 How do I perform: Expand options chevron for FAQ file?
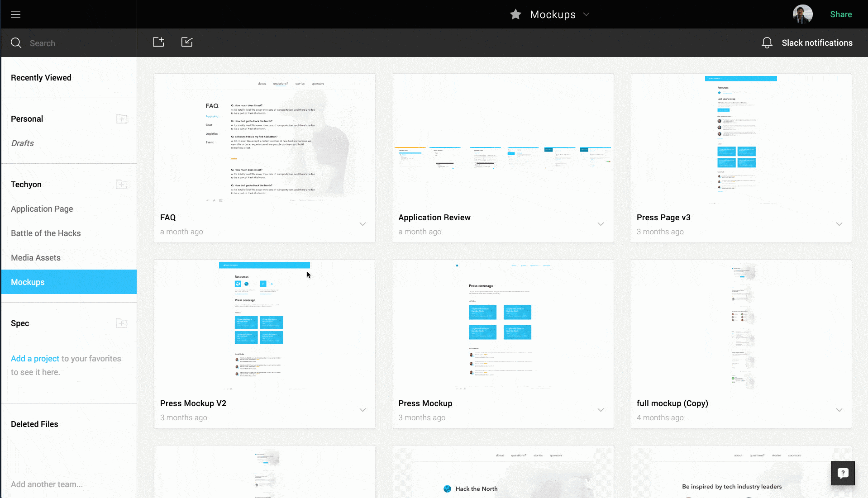[362, 224]
